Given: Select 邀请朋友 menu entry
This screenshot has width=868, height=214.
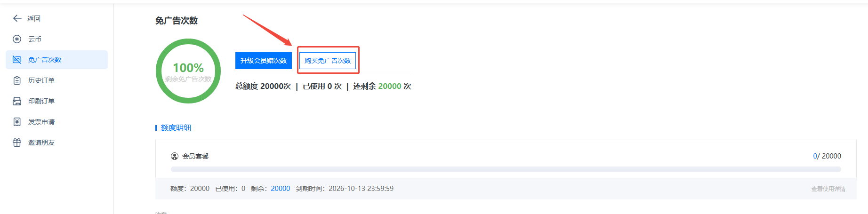Looking at the screenshot, I should (56, 143).
